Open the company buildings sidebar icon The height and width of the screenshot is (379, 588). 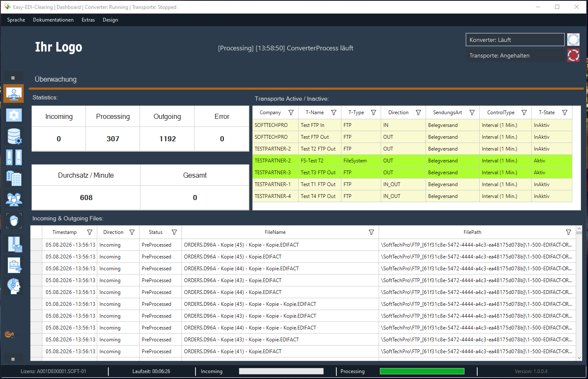(x=14, y=178)
